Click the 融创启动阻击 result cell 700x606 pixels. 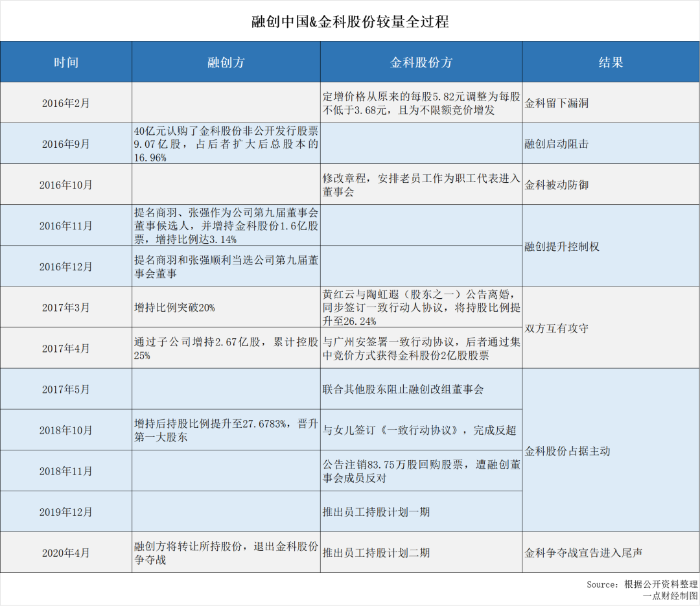557,144
